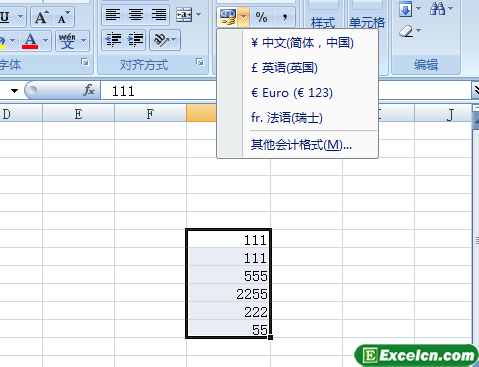
Task: Open Name Box dropdown arrow
Action: pyautogui.click(x=14, y=91)
